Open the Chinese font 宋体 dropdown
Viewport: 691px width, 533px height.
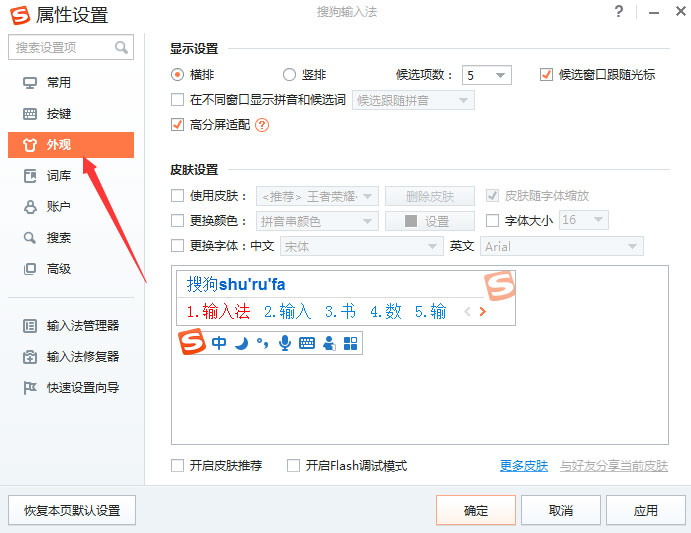362,246
